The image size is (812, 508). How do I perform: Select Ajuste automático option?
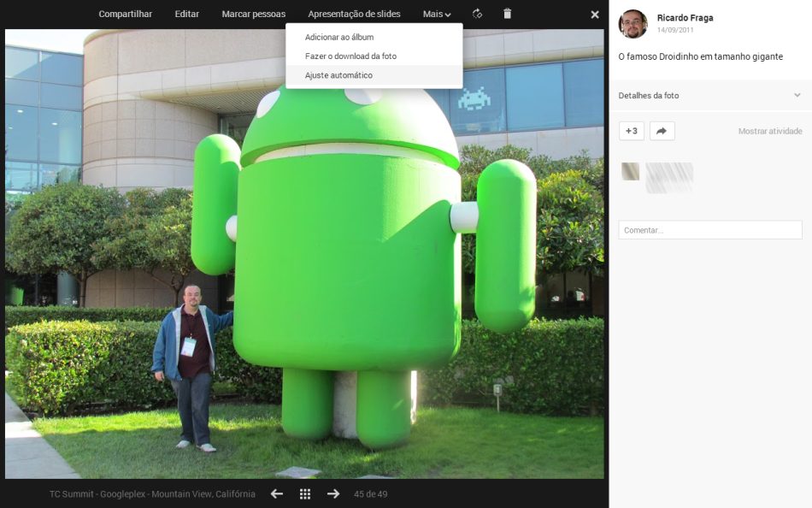coord(338,75)
